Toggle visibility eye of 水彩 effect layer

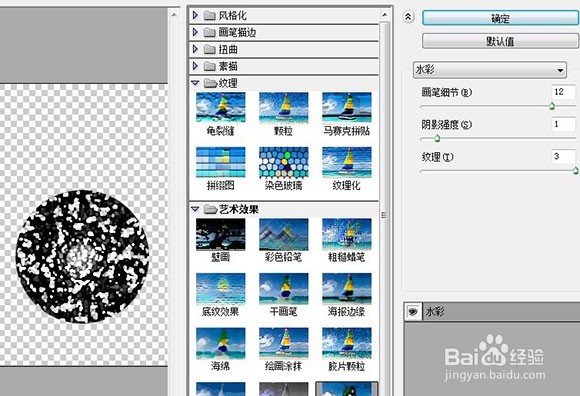pos(412,312)
